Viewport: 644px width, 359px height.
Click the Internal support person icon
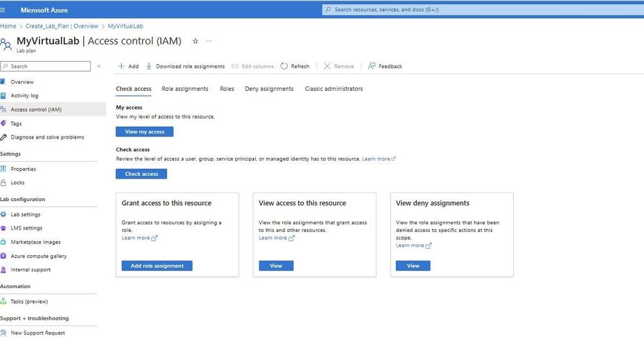pos(3,269)
